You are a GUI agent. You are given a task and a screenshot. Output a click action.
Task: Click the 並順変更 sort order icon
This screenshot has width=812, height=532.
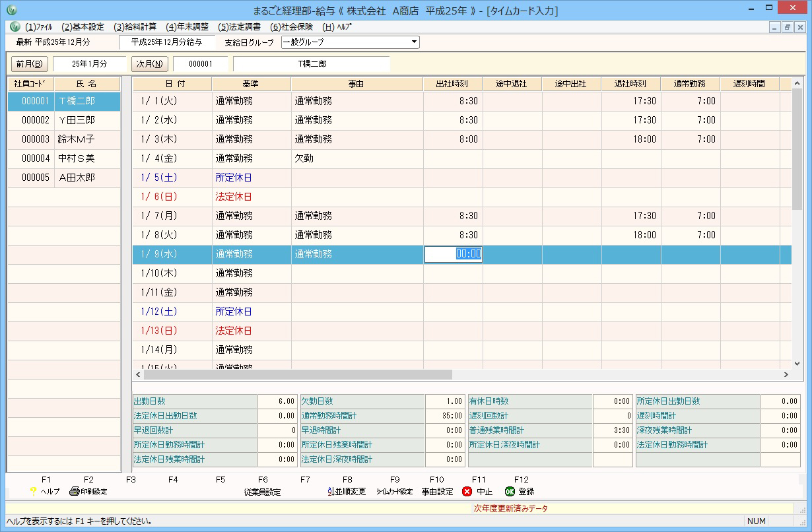click(331, 491)
